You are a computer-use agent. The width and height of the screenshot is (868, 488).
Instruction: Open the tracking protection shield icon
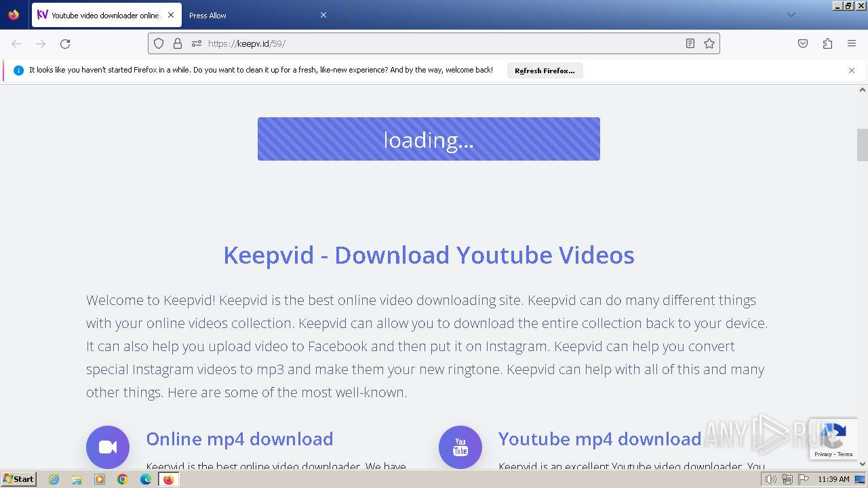coord(159,43)
